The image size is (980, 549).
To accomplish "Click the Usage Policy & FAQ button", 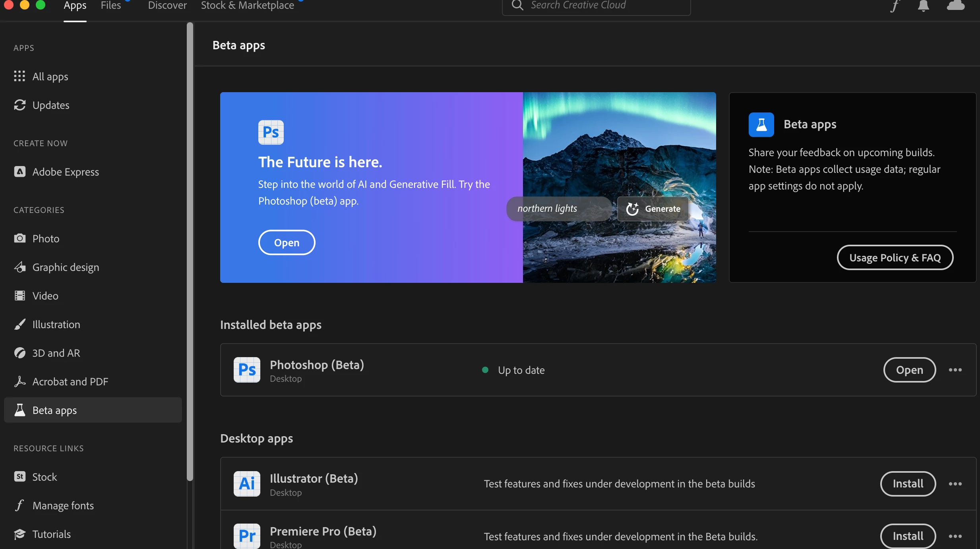I will (x=895, y=257).
